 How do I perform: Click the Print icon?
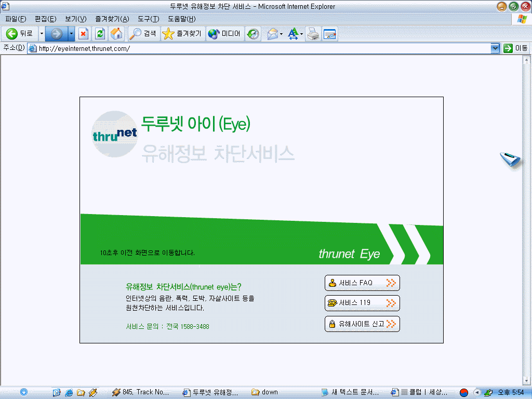(313, 34)
